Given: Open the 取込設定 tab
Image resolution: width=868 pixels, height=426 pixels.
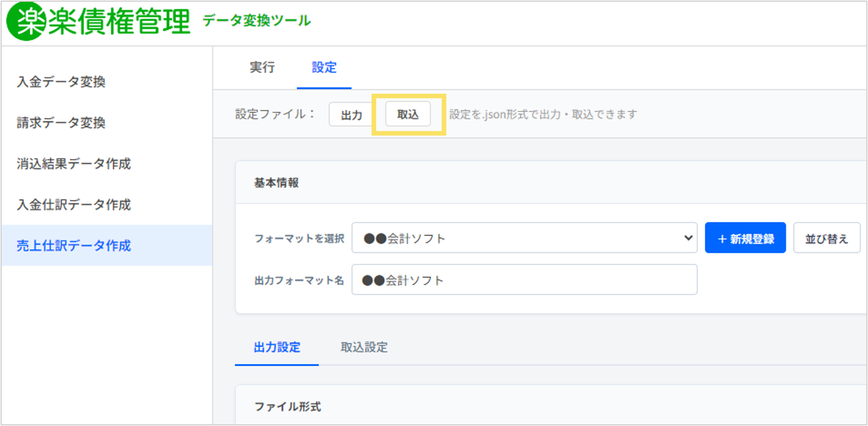Looking at the screenshot, I should [x=364, y=348].
